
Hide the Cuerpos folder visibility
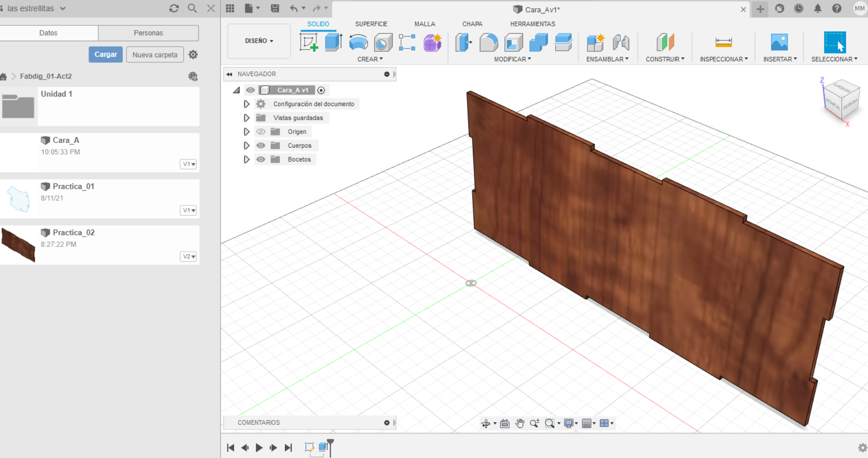pos(261,145)
